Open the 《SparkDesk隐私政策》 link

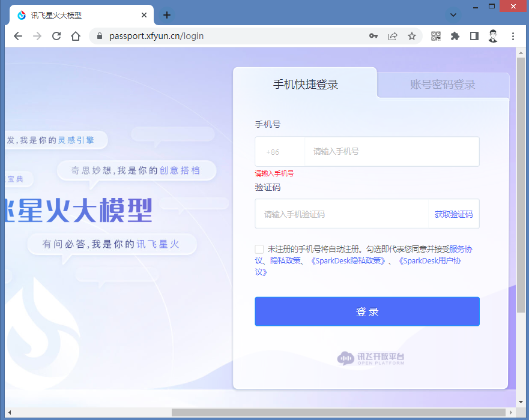point(348,261)
